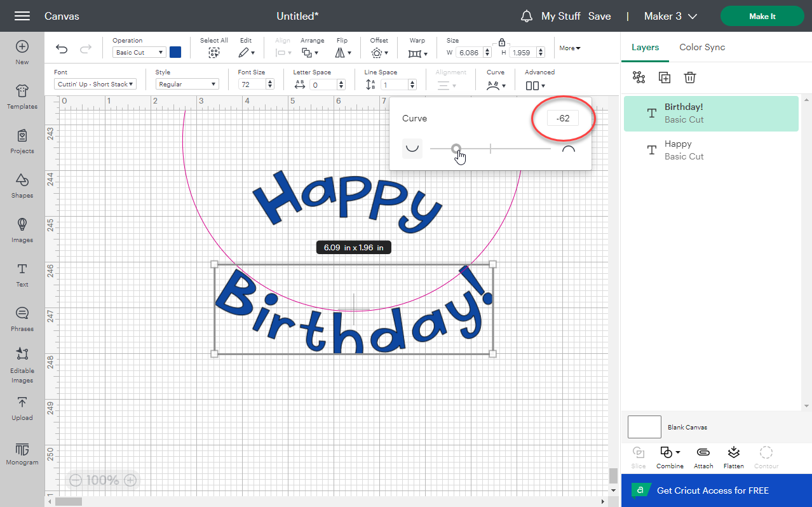The width and height of the screenshot is (812, 507).
Task: Expand the More options menu
Action: tap(569, 48)
